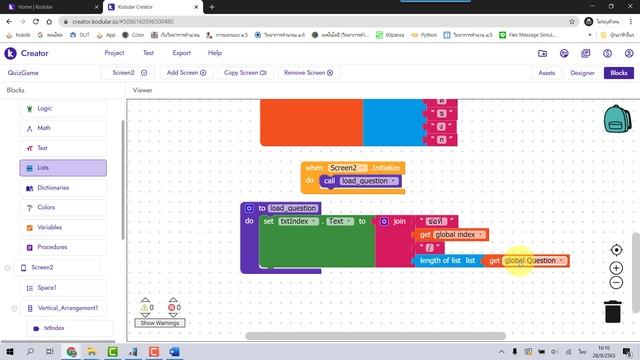640x360 pixels.
Task: Open the Text property dropdown in set block
Action: tap(340, 221)
